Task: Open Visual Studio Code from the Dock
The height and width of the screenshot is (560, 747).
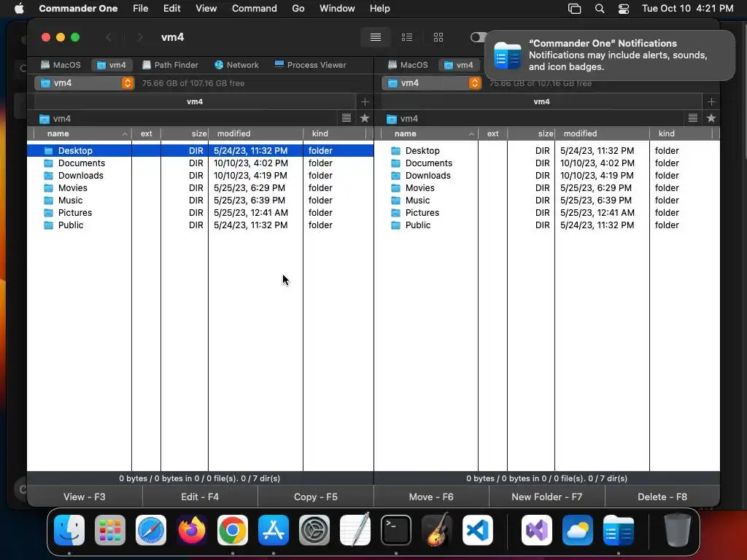Action: pyautogui.click(x=478, y=530)
